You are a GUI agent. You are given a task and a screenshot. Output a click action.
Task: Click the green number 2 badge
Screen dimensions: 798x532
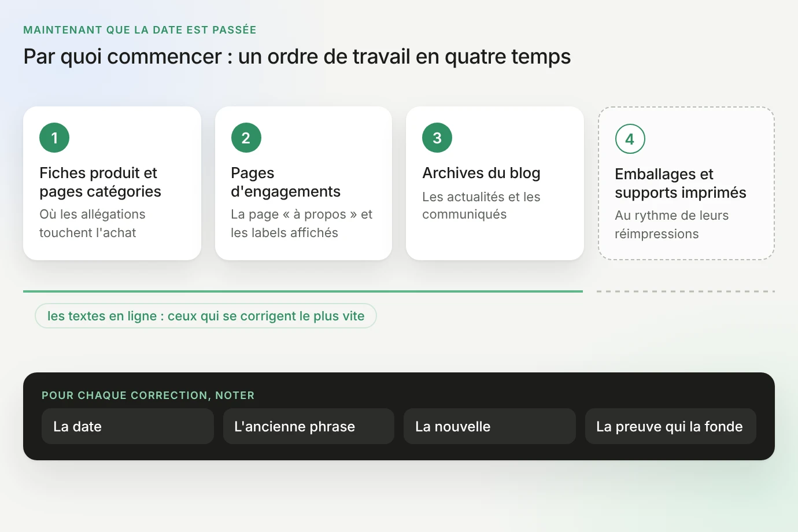[246, 138]
